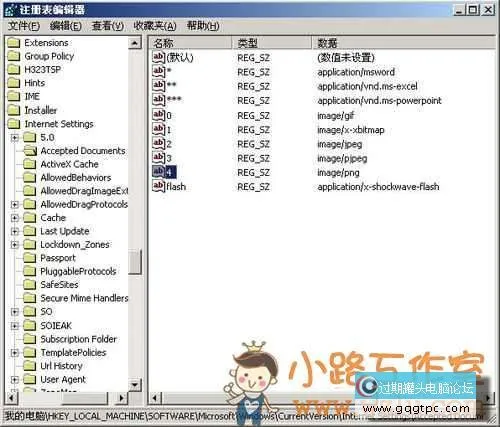Expand the Lockdown_Zones node
The height and width of the screenshot is (427, 500).
tap(15, 245)
